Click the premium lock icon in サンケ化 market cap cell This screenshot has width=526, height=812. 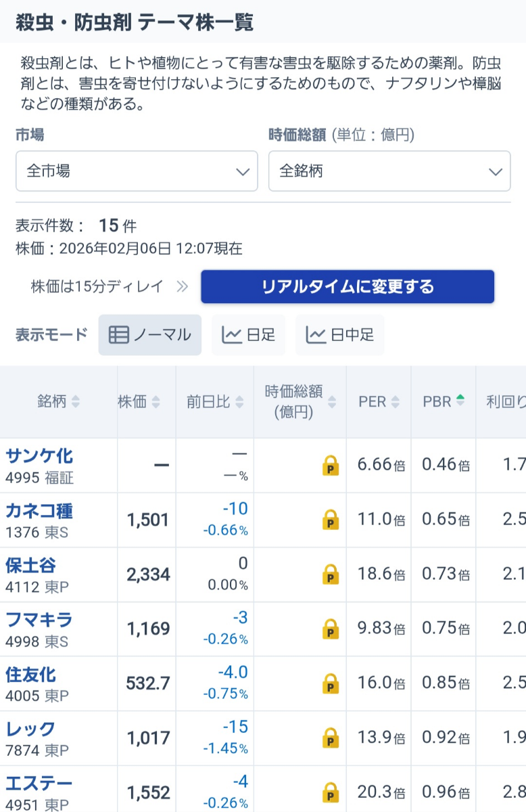(329, 465)
